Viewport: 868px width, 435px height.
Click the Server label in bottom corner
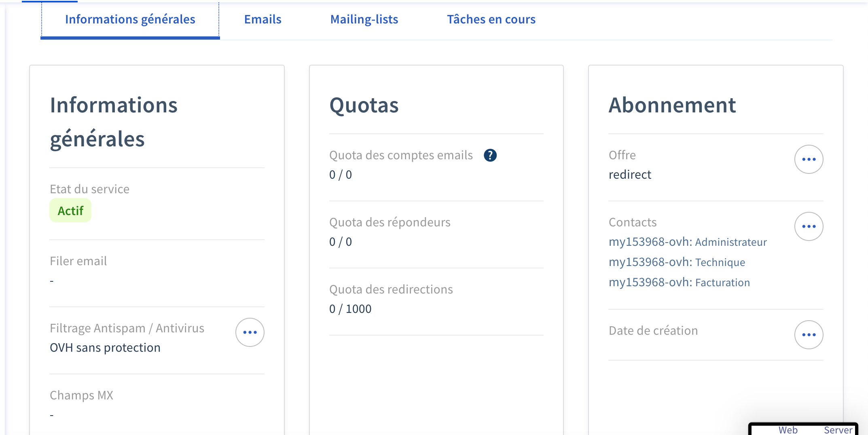[838, 430]
